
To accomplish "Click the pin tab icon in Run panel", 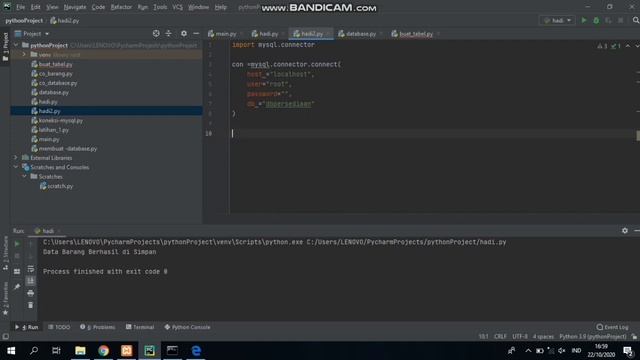I will [17, 287].
